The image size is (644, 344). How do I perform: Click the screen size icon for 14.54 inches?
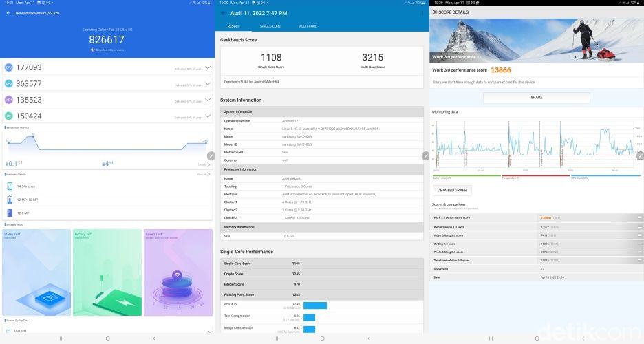click(10, 186)
